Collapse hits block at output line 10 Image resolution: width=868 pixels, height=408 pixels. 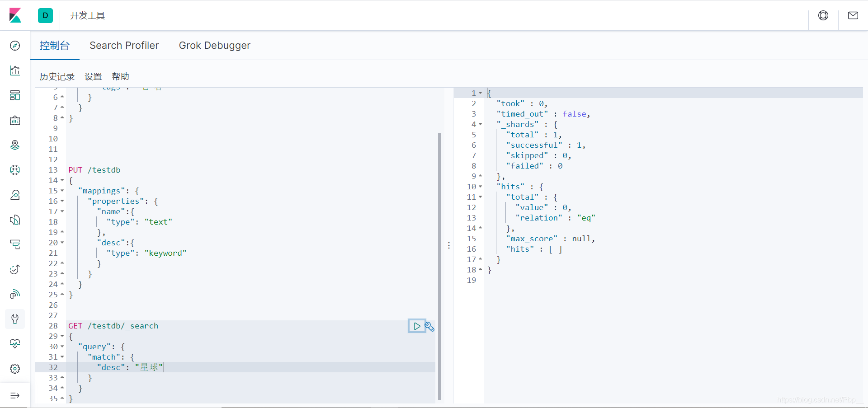point(481,187)
